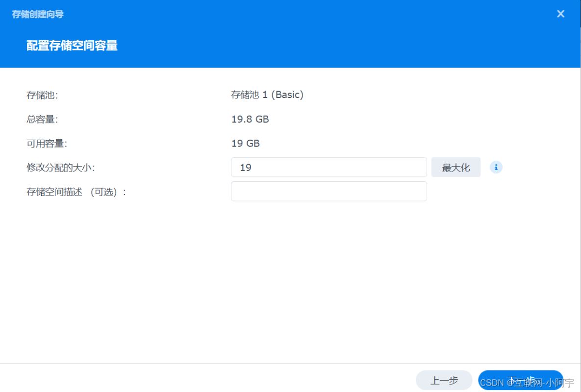Click the 存储空间描述 (可选) label
The image size is (581, 392).
pyautogui.click(x=76, y=192)
